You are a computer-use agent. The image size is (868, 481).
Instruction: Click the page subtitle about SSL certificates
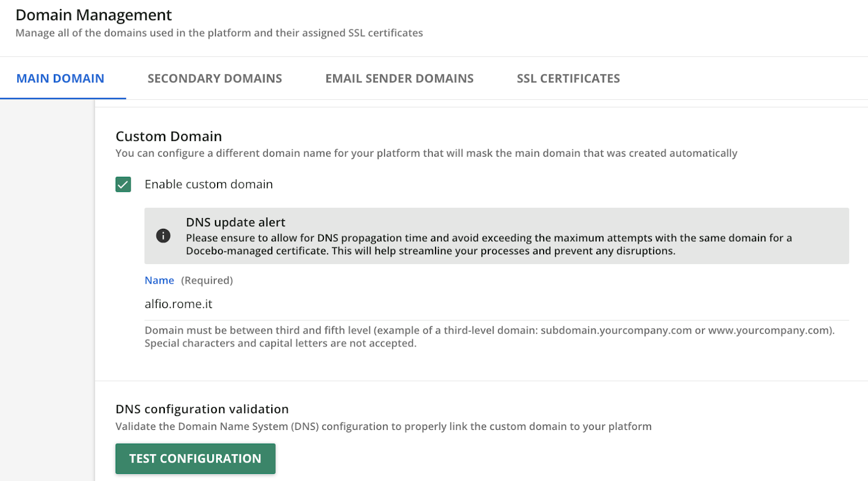tap(219, 33)
